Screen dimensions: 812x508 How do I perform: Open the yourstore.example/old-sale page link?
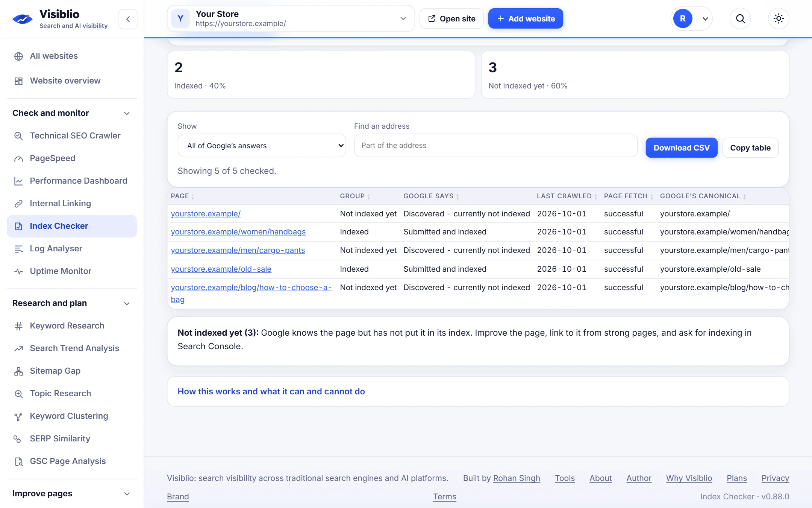(x=221, y=269)
